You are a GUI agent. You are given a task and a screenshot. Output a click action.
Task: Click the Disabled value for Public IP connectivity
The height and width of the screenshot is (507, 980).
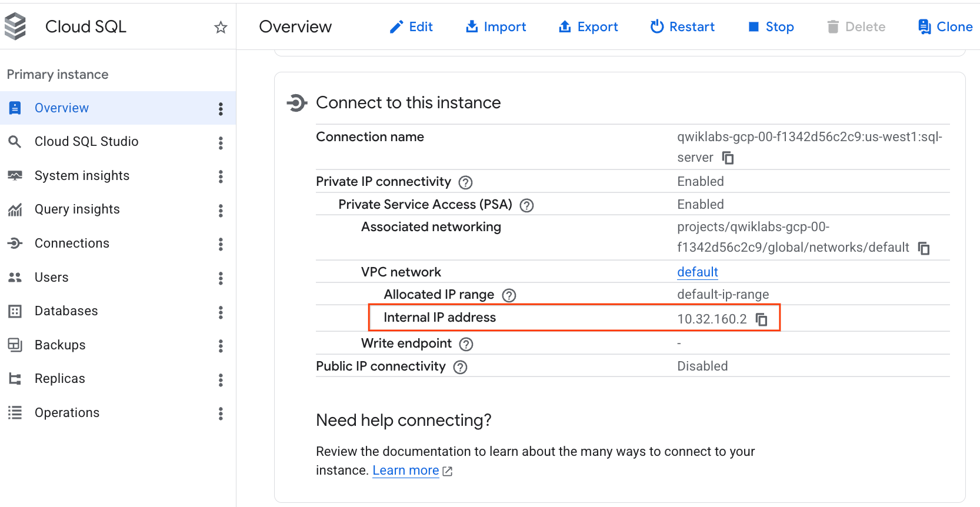pyautogui.click(x=702, y=366)
